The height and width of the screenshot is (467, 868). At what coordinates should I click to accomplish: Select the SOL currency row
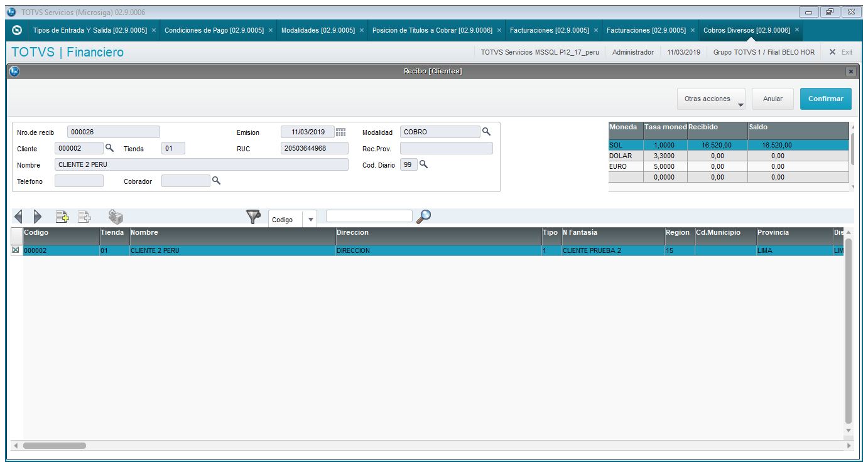729,145
